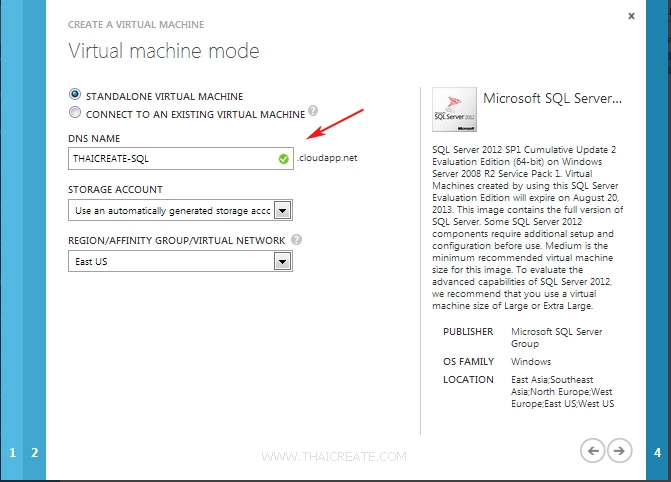Image resolution: width=671 pixels, height=482 pixels.
Task: Open the East US region dropdown
Action: tap(180, 261)
